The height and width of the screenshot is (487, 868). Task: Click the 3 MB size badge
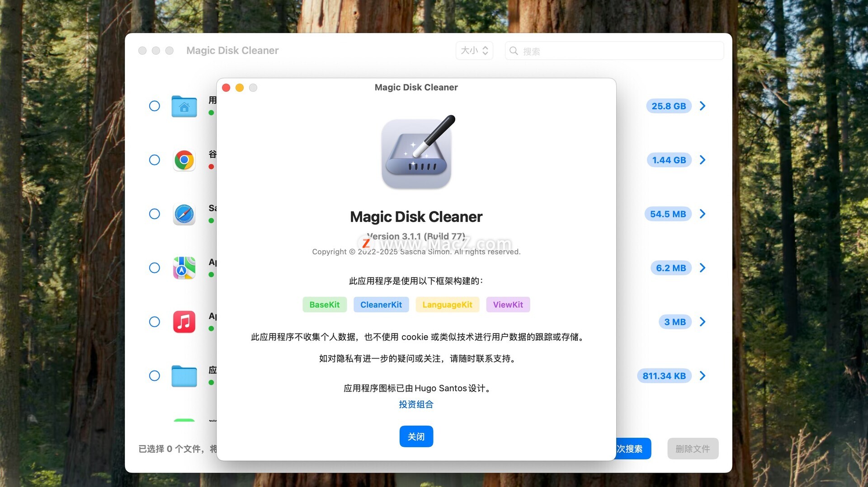[675, 322]
